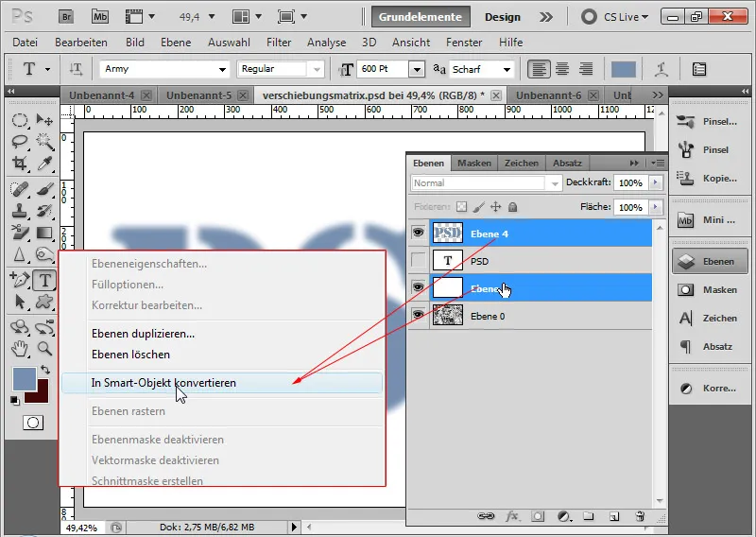The image size is (756, 537).
Task: Launch Bridge with the Br icon
Action: (x=66, y=17)
